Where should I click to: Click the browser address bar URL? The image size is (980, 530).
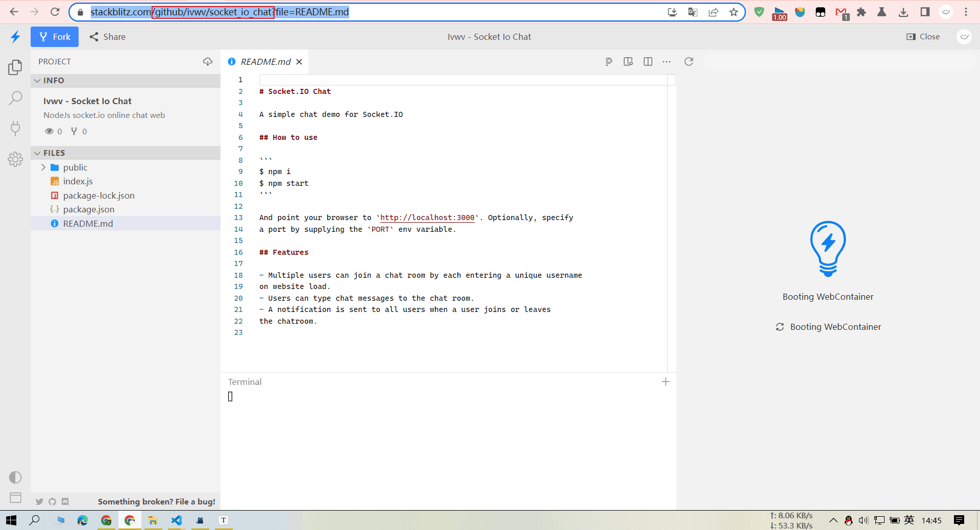click(x=219, y=12)
